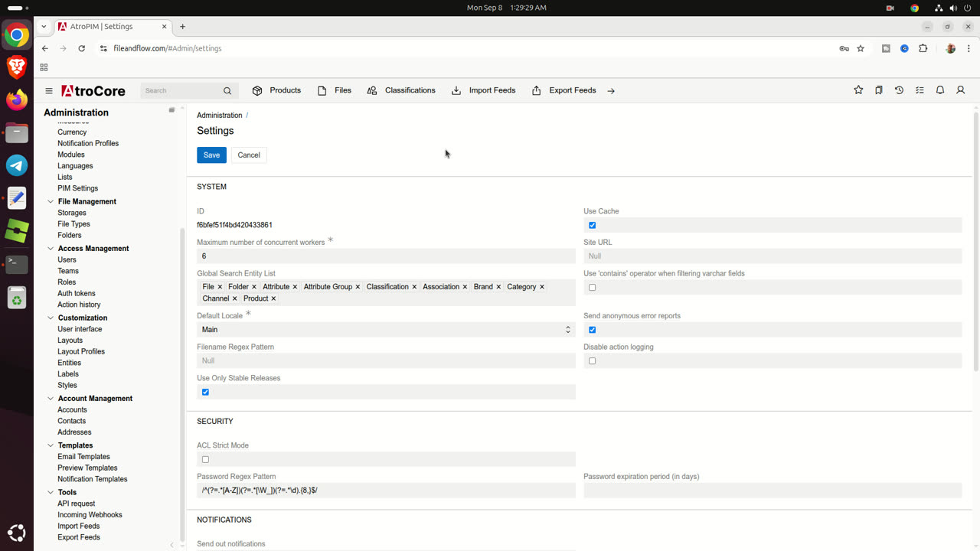
Task: Open the job queue list icon
Action: (920, 90)
